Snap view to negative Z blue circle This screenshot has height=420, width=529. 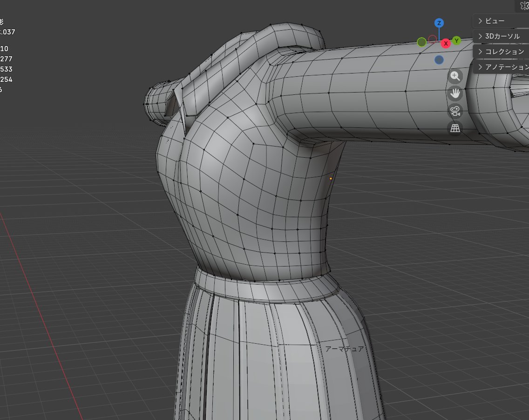pyautogui.click(x=439, y=60)
